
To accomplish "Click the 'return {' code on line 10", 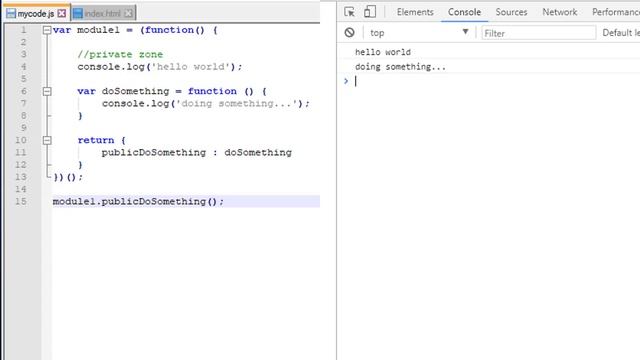I will coord(102,140).
